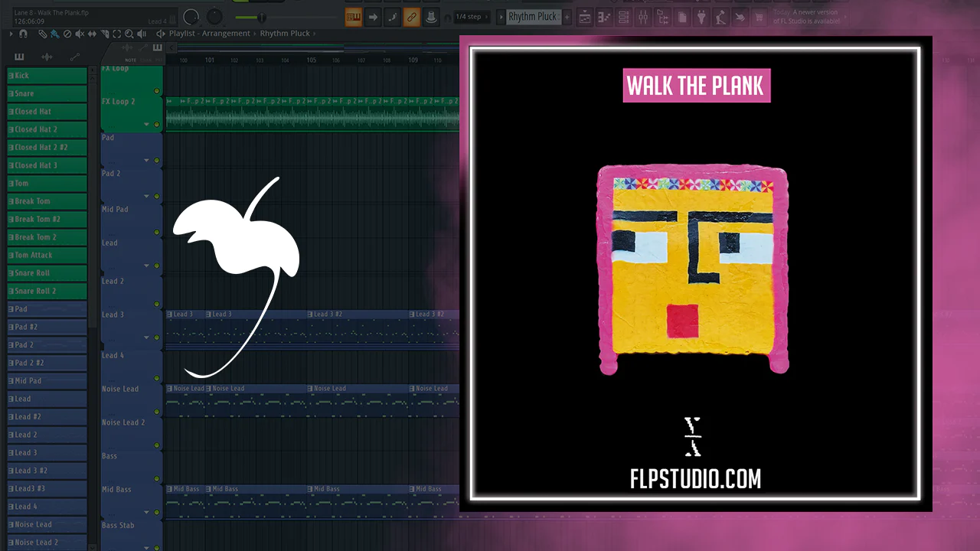Select the Closed Hat 3 pattern
The width and height of the screenshot is (980, 551).
point(47,165)
